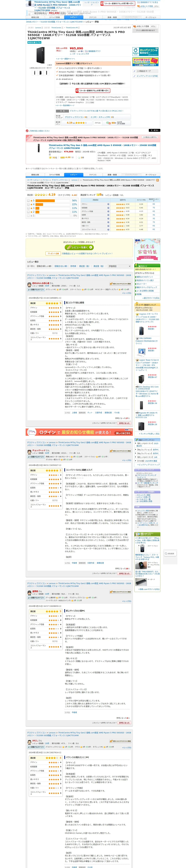Open help icon for コストパフォーマンス rating row
The image size is (186, 868).
tap(108, 229)
